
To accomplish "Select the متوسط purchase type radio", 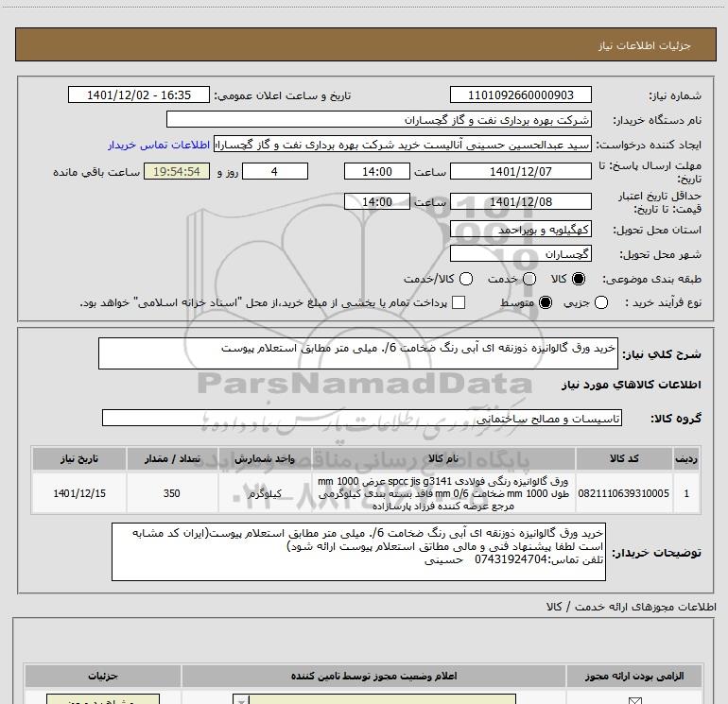I will 546,303.
